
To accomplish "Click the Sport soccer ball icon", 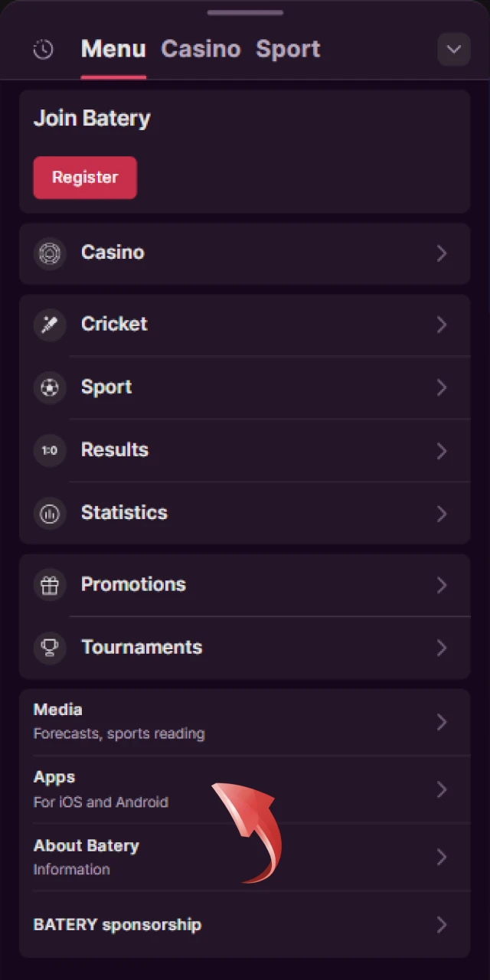I will coord(50,387).
